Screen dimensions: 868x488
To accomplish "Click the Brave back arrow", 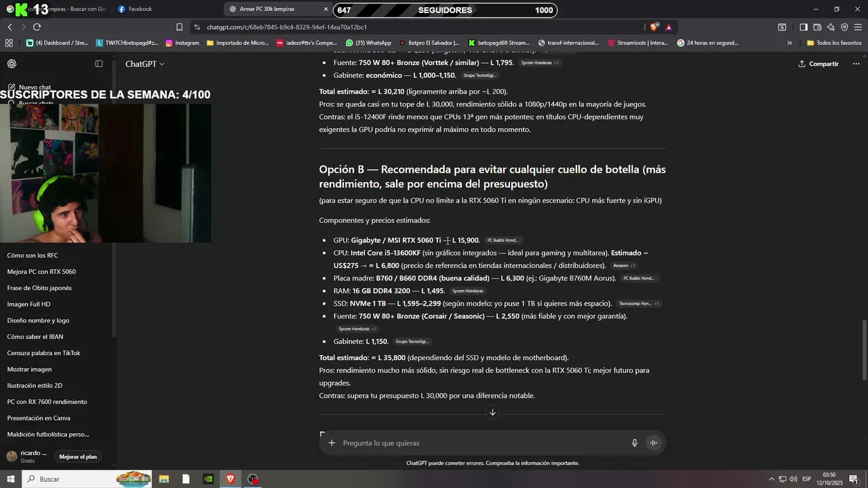I will tap(9, 27).
